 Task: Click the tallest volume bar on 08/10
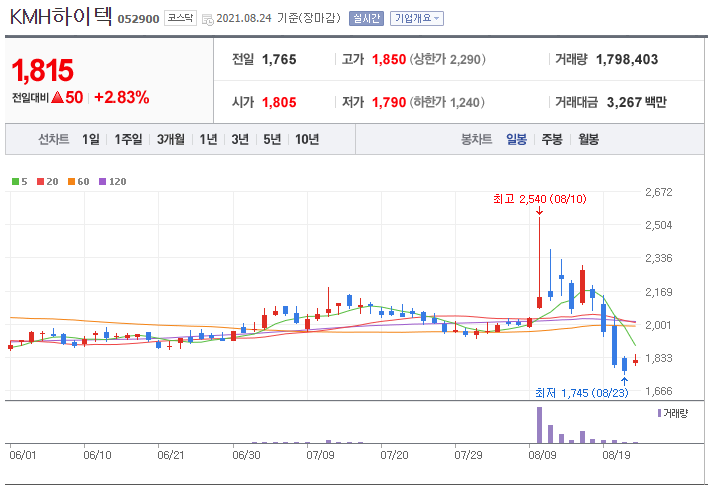pos(539,425)
